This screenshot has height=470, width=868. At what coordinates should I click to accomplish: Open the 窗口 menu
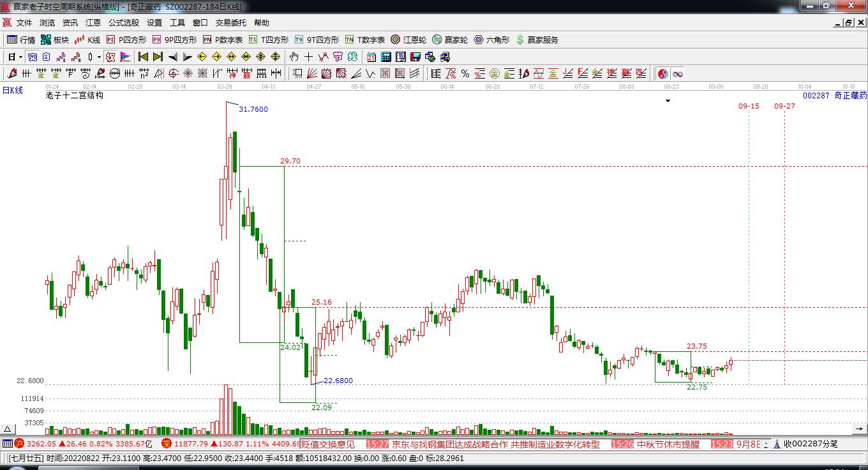[x=200, y=23]
